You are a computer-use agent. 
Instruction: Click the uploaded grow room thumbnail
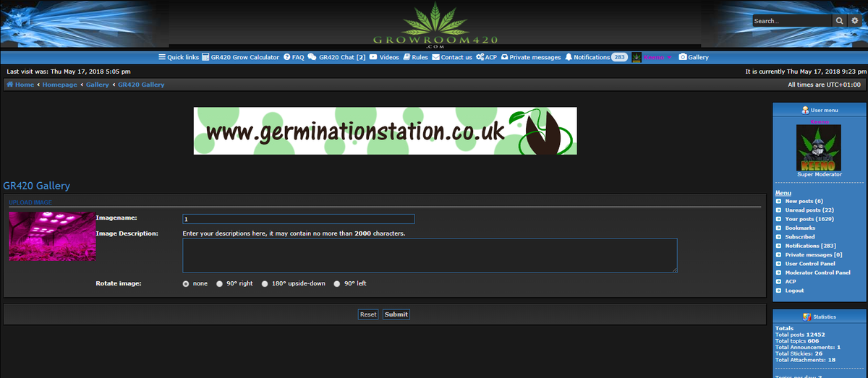tap(52, 236)
